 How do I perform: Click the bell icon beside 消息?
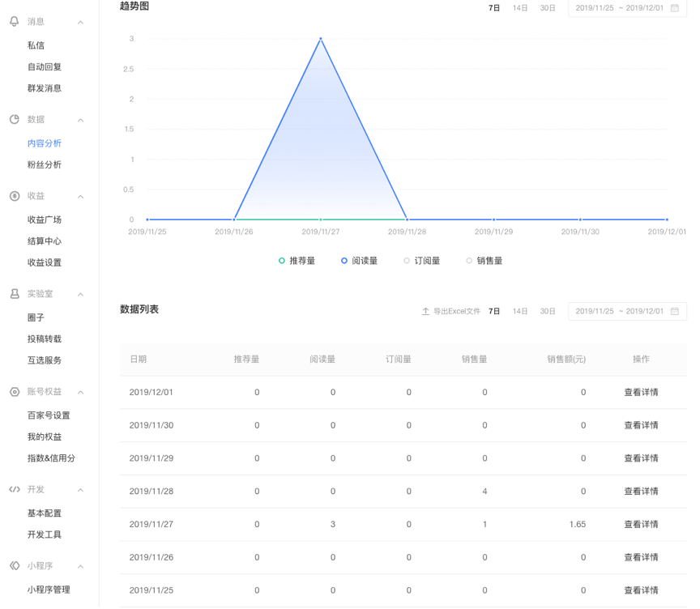(x=15, y=21)
